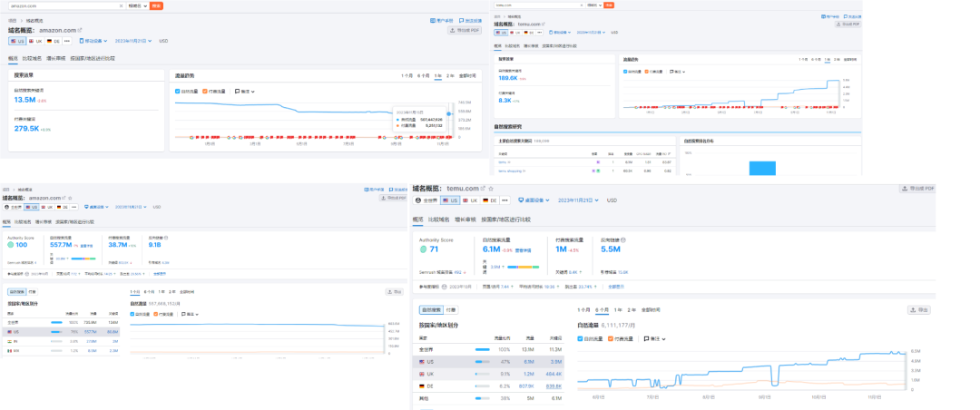Open 用户手册 icon in top amazon.com panel
Image resolution: width=980 pixels, height=410 pixels.
coord(433,21)
